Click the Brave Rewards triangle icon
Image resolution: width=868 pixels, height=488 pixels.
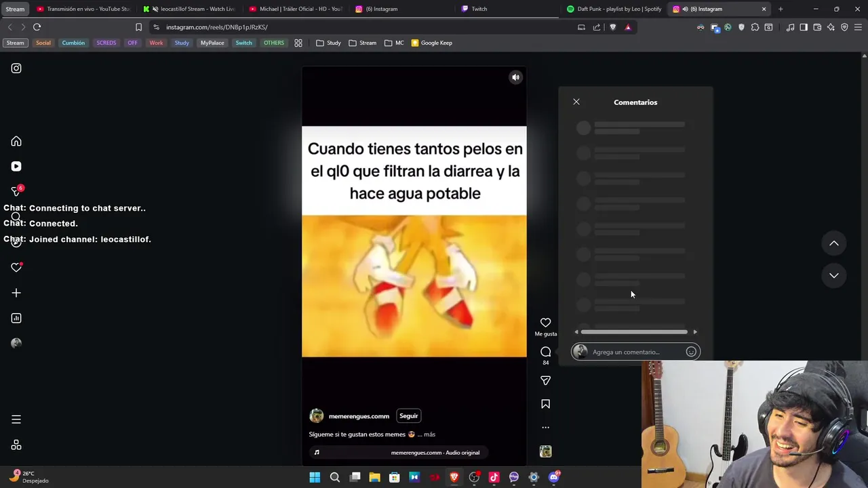coord(628,27)
